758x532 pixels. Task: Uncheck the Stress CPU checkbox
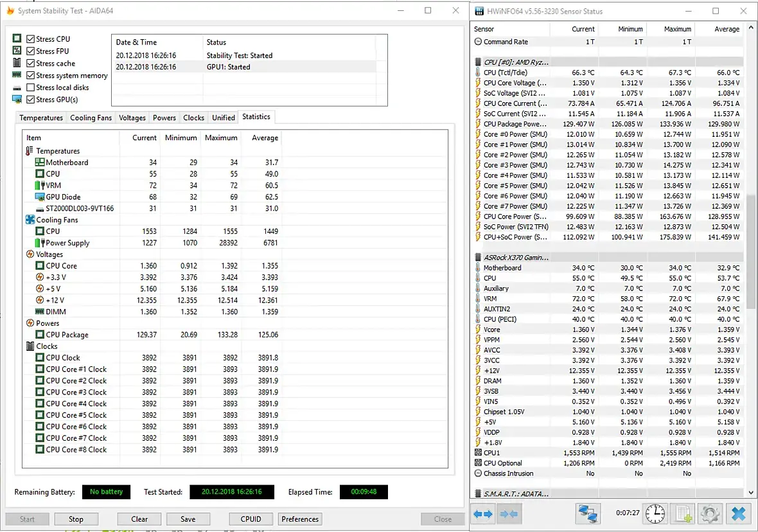(x=30, y=39)
